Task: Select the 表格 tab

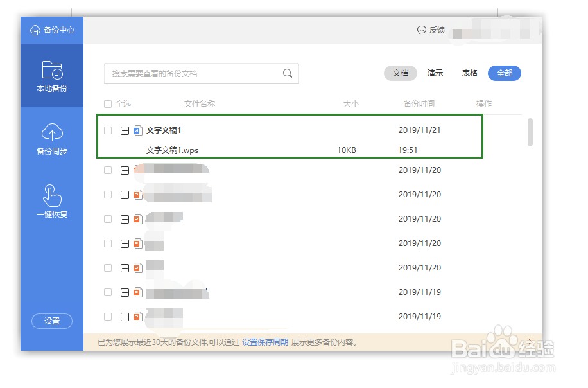Action: 469,73
